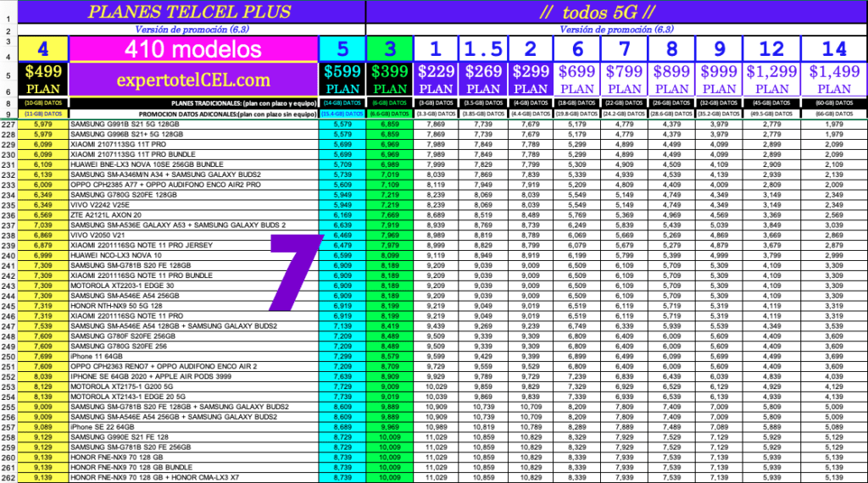This screenshot has width=868, height=483.
Task: Click the todos 5G title banner
Action: (615, 12)
